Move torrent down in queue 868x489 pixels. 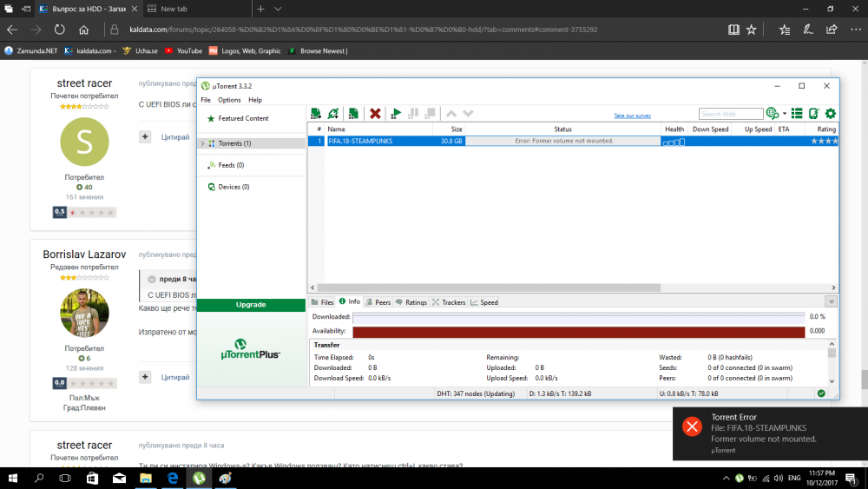(469, 114)
